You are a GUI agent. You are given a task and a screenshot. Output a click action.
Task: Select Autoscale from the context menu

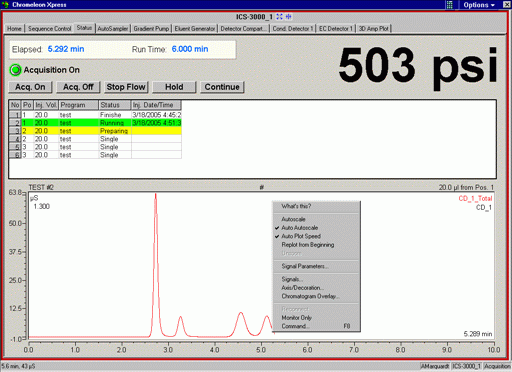point(316,219)
